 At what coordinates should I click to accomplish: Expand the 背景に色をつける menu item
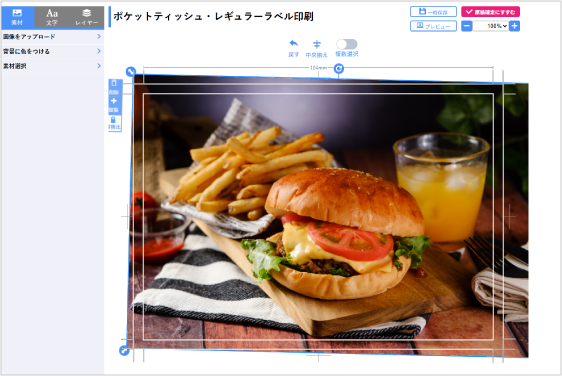click(x=52, y=51)
